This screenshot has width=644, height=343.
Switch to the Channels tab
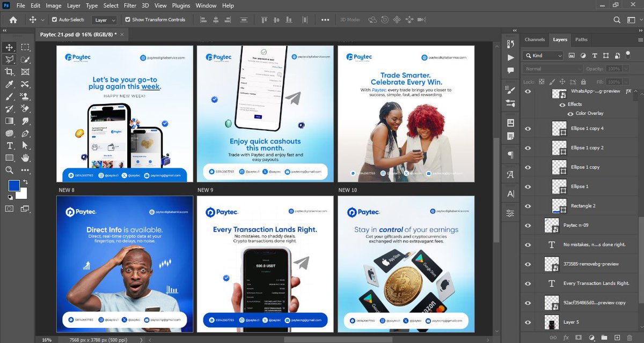[535, 40]
